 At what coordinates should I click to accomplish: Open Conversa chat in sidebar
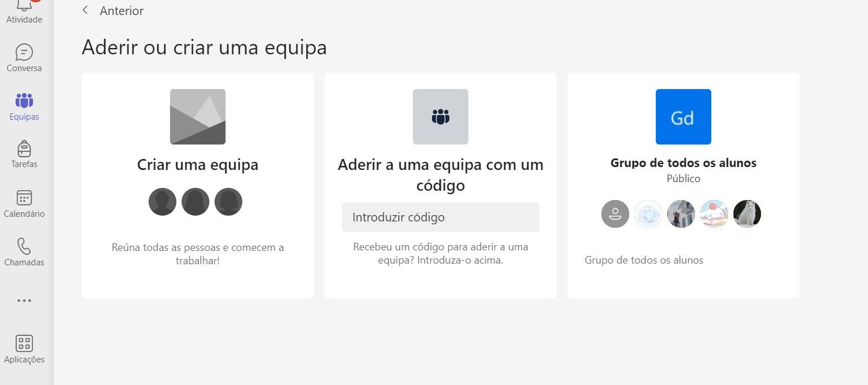[x=24, y=53]
